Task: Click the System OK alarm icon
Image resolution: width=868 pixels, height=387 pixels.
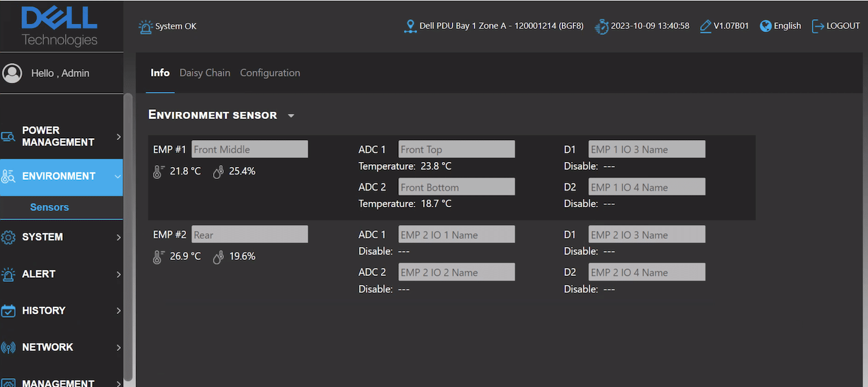Action: tap(145, 27)
